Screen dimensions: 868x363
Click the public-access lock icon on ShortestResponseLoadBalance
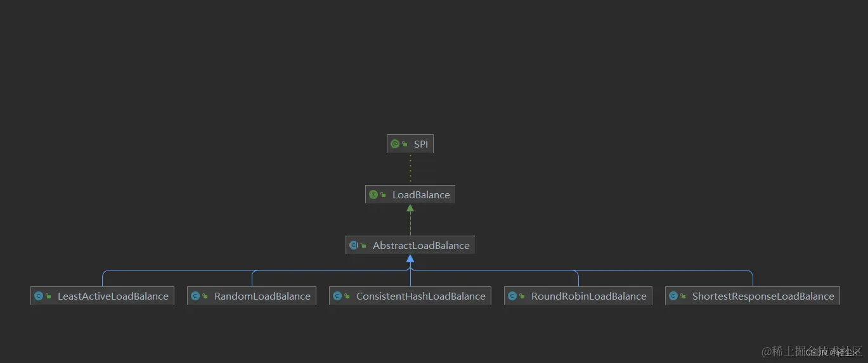(683, 296)
